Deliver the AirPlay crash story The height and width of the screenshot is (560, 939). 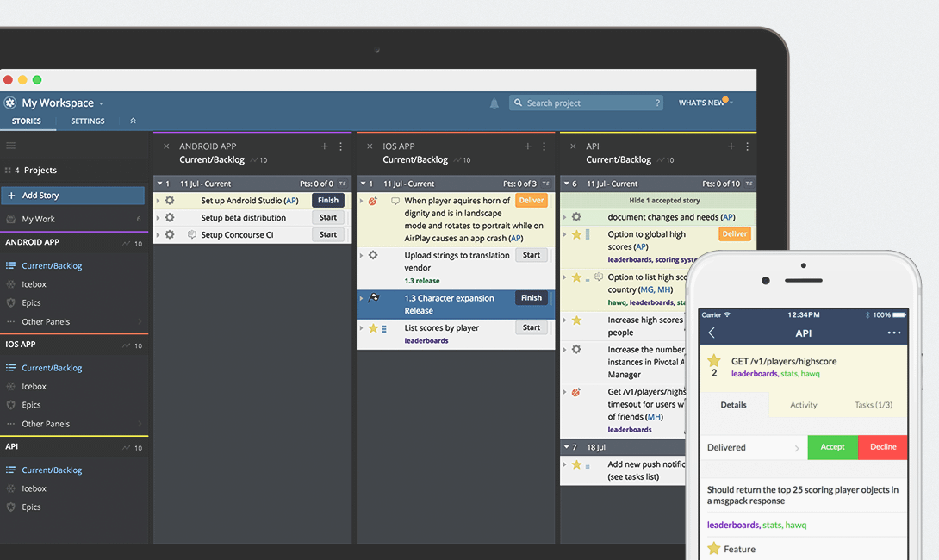532,201
